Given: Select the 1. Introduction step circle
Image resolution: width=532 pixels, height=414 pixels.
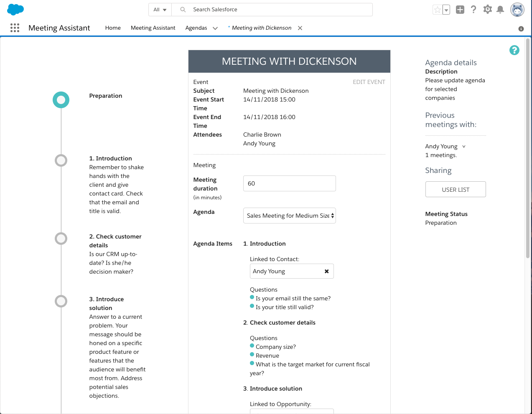Looking at the screenshot, I should (61, 160).
